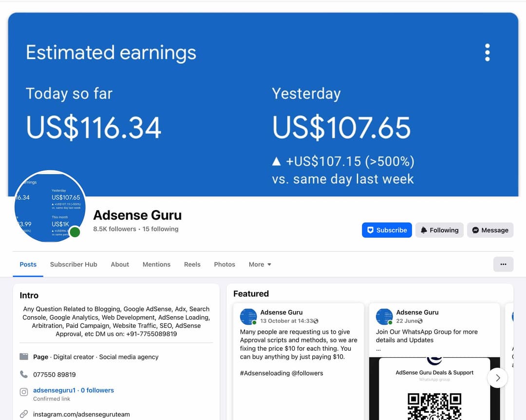Open the ellipsis options menu below the tabs

[504, 264]
